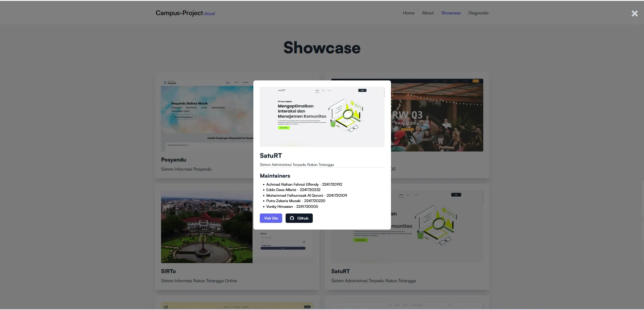The width and height of the screenshot is (644, 310).
Task: Close the SatuRT detail popup
Action: pos(634,13)
